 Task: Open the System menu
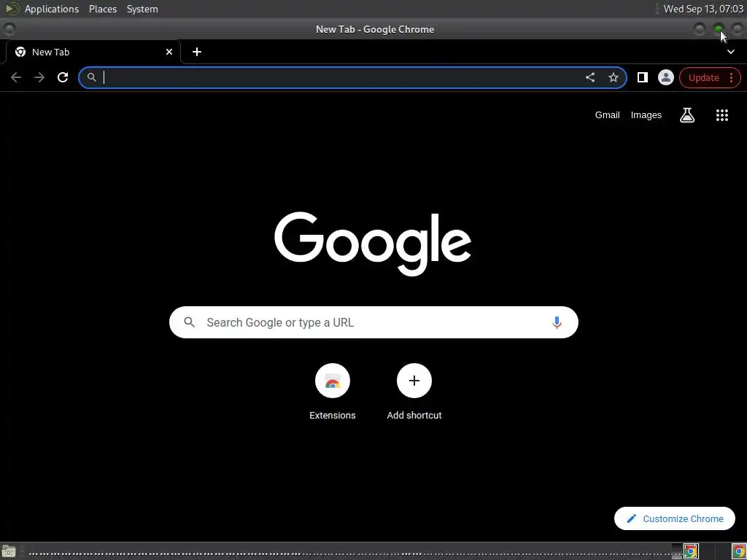click(142, 9)
